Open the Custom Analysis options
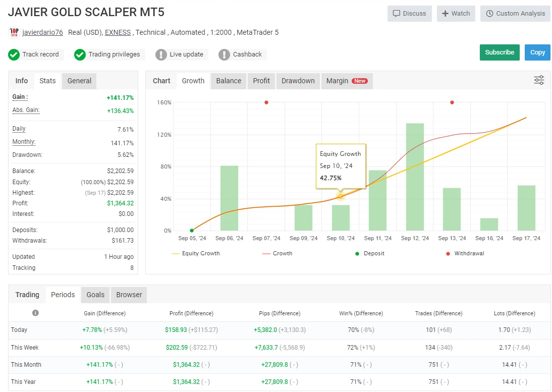This screenshot has width=552, height=392. 515,14
